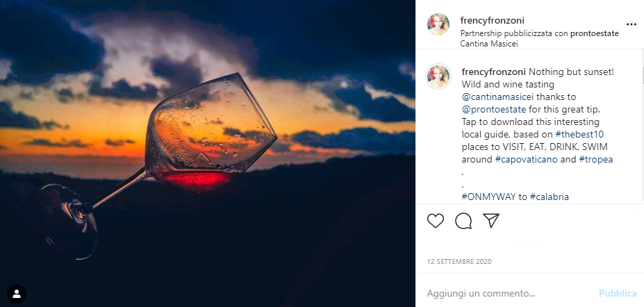644x307 pixels.
Task: Open frencyfronzoni username in header
Action: click(493, 20)
